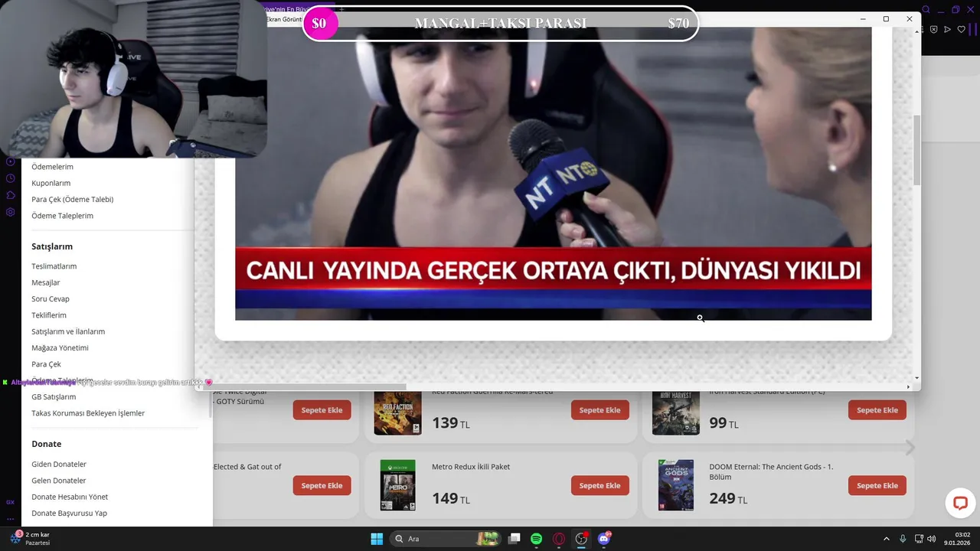Open Metro Redux İkili Paket title link

(471, 467)
